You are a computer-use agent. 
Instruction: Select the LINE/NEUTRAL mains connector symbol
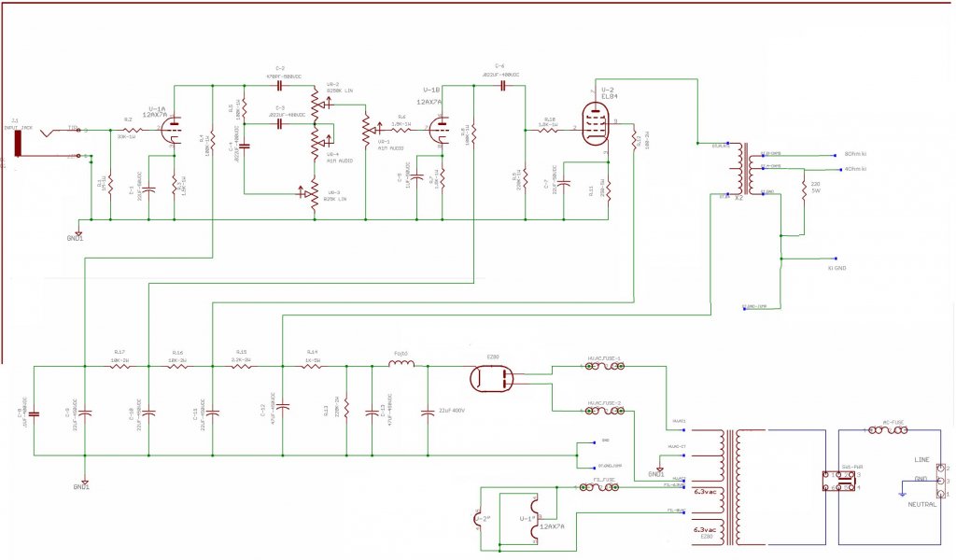coord(940,481)
